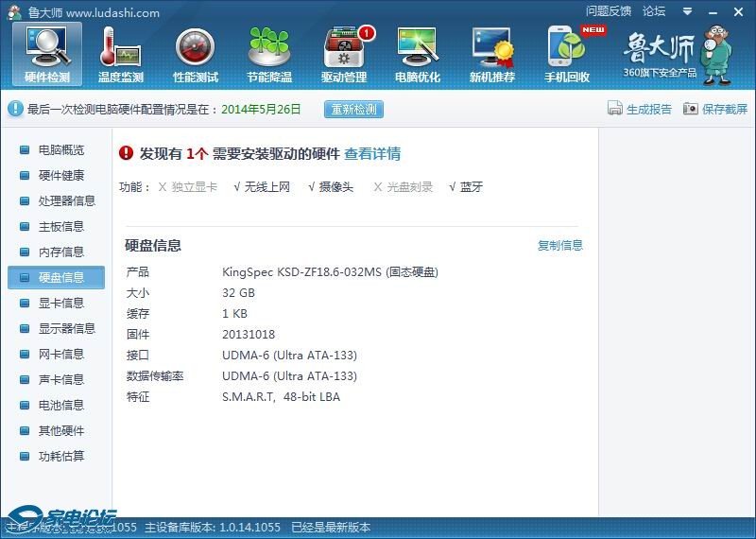Image resolution: width=756 pixels, height=539 pixels.
Task: Click the size value 32 GB
Action: point(238,293)
